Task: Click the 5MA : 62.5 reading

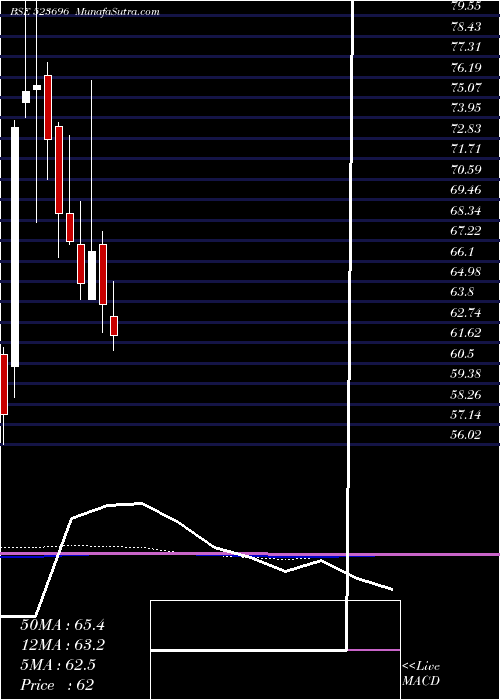Action: 58,665
